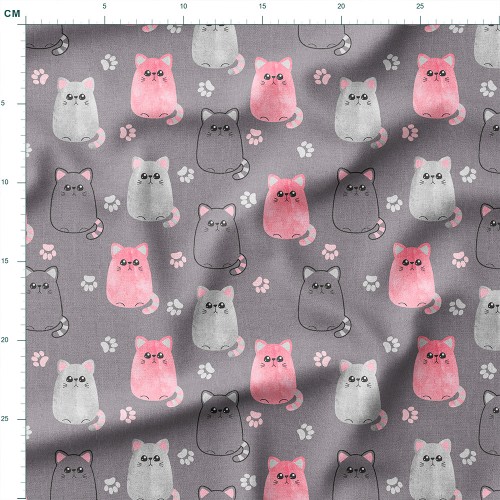Select the 10 mark on the horizontal ruler
500x500 pixels.
[x=183, y=6]
